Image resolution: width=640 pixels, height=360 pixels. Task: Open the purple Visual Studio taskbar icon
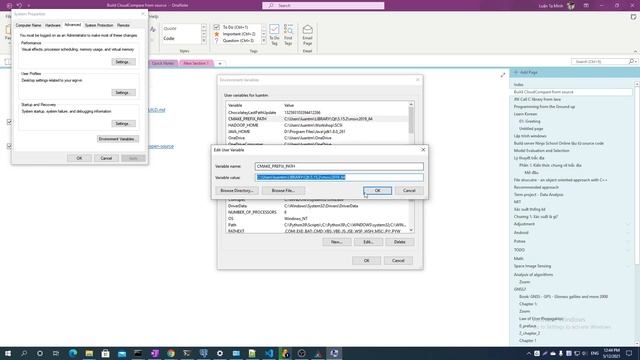point(154,353)
